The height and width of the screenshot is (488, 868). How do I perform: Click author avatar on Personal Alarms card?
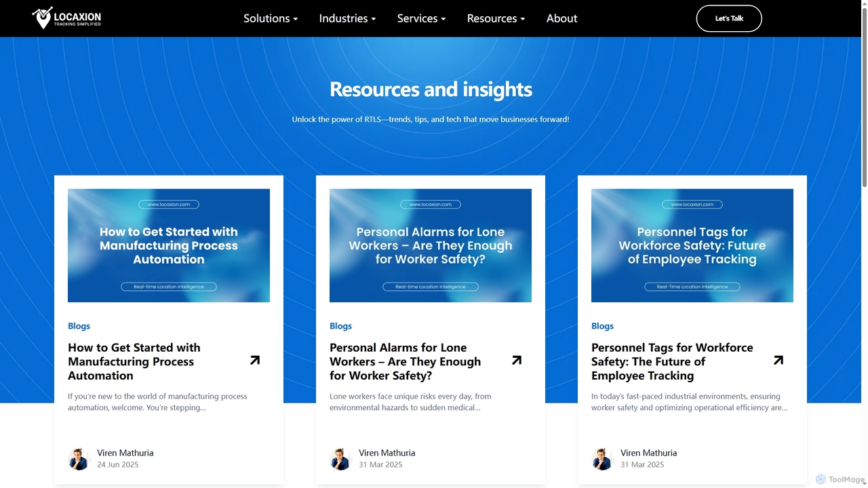pyautogui.click(x=341, y=459)
